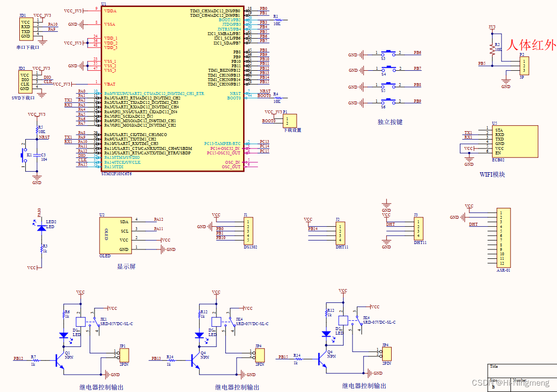Click the "PA14/JTCK/SWCLK" pin label

(122, 162)
